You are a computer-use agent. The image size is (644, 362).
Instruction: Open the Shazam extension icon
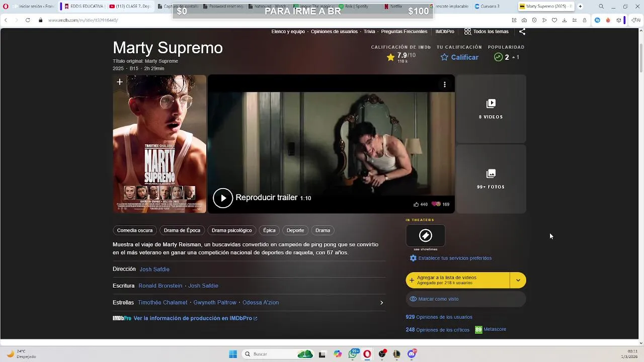(597, 20)
